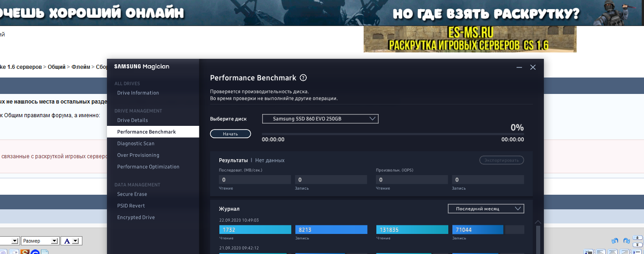Select Performance Benchmark in the sidebar
644x254 pixels.
coord(153,132)
